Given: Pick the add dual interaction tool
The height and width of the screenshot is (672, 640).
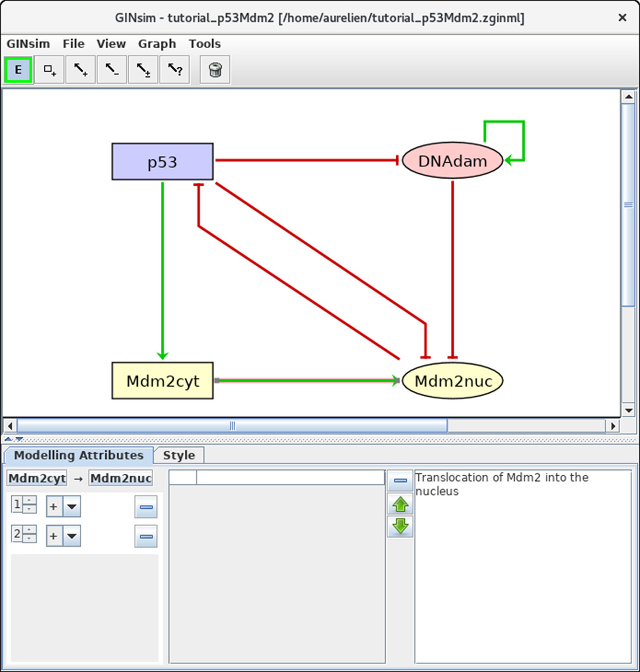Looking at the screenshot, I should (x=143, y=70).
